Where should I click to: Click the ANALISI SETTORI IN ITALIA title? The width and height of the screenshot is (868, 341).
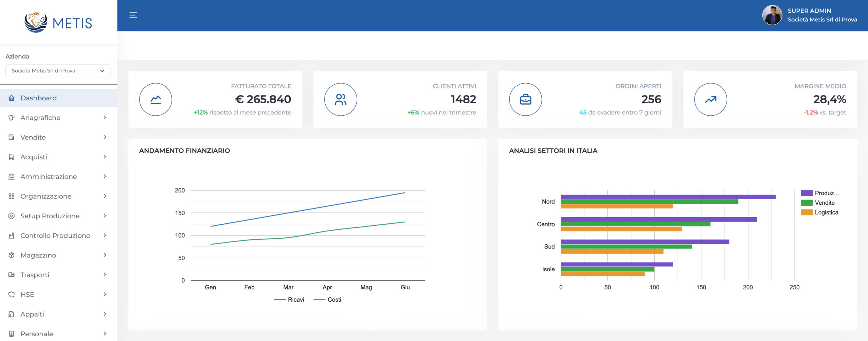(553, 151)
